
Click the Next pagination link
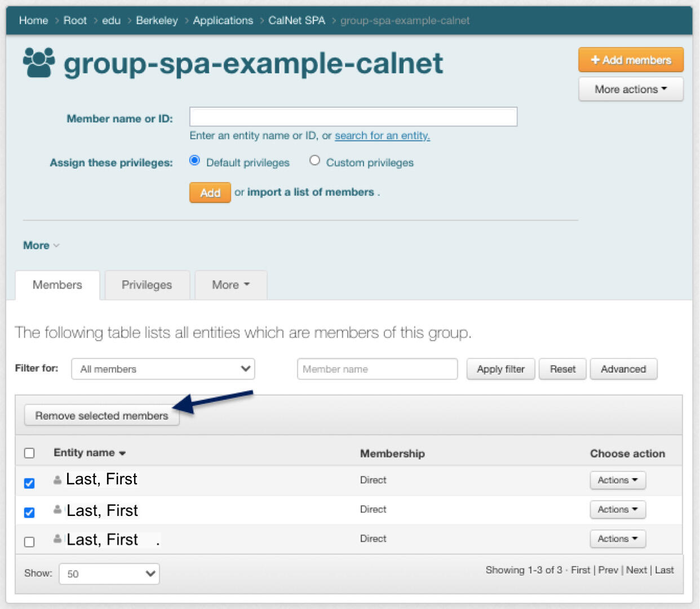(636, 570)
